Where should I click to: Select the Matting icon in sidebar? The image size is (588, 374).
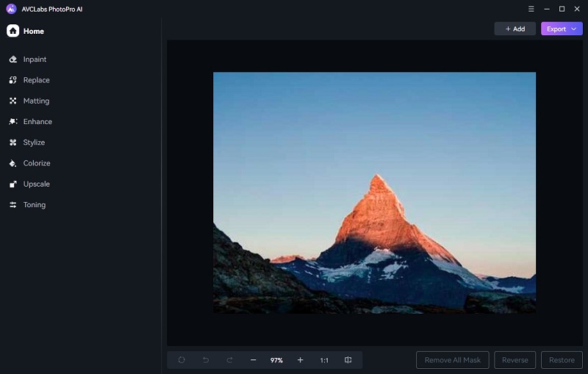(x=13, y=101)
